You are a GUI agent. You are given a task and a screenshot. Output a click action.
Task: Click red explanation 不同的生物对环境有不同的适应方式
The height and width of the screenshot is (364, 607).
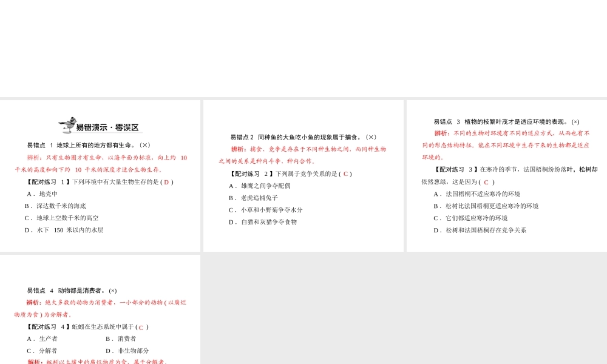click(506, 145)
